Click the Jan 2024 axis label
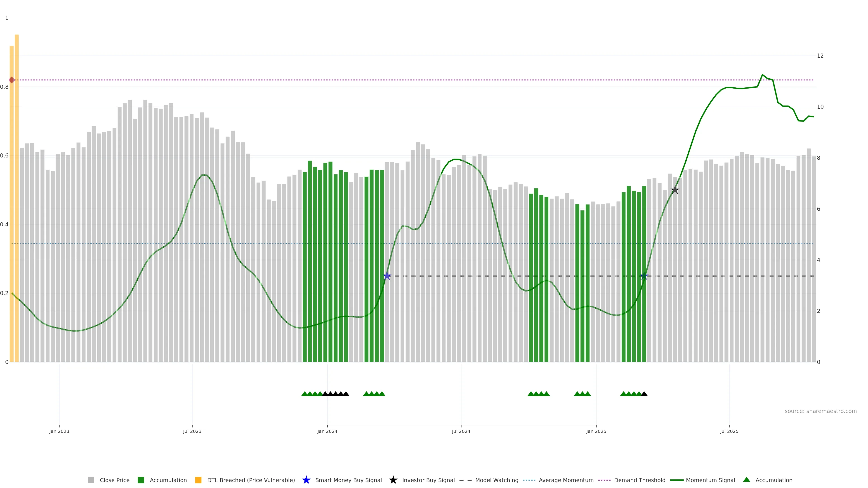Image resolution: width=868 pixels, height=488 pixels. [x=327, y=432]
